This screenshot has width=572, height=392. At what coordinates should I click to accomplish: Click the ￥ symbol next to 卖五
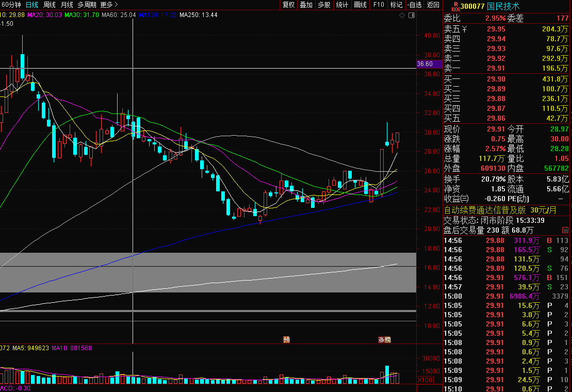464,29
